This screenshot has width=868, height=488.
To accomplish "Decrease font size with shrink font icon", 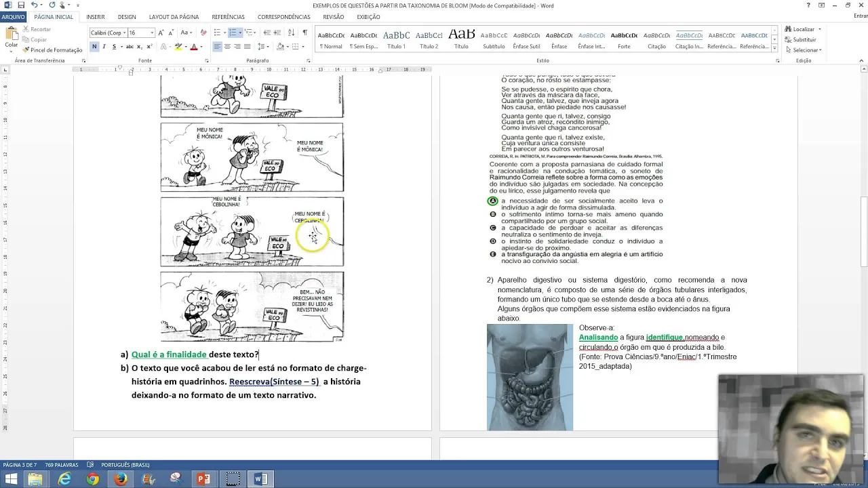I will (x=171, y=33).
